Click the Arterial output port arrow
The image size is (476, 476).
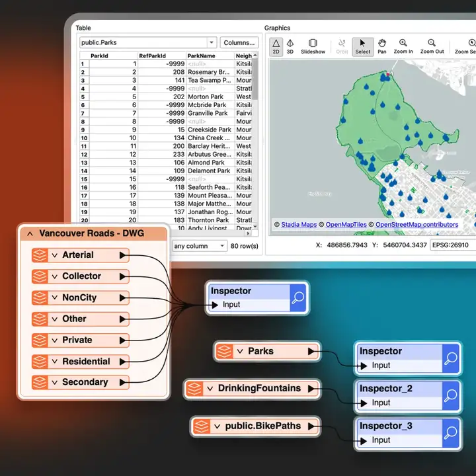[x=123, y=255]
